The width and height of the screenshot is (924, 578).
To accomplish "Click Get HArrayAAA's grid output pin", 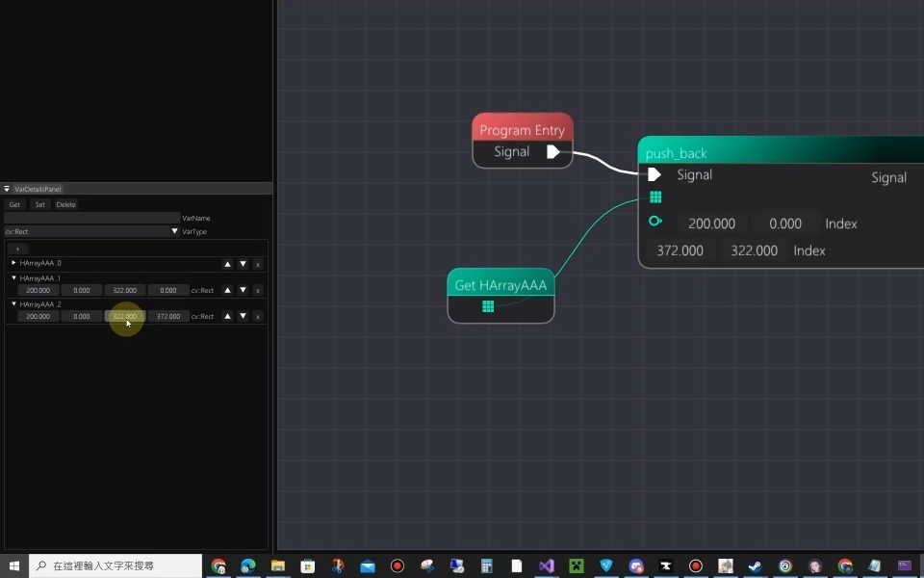I will point(488,306).
